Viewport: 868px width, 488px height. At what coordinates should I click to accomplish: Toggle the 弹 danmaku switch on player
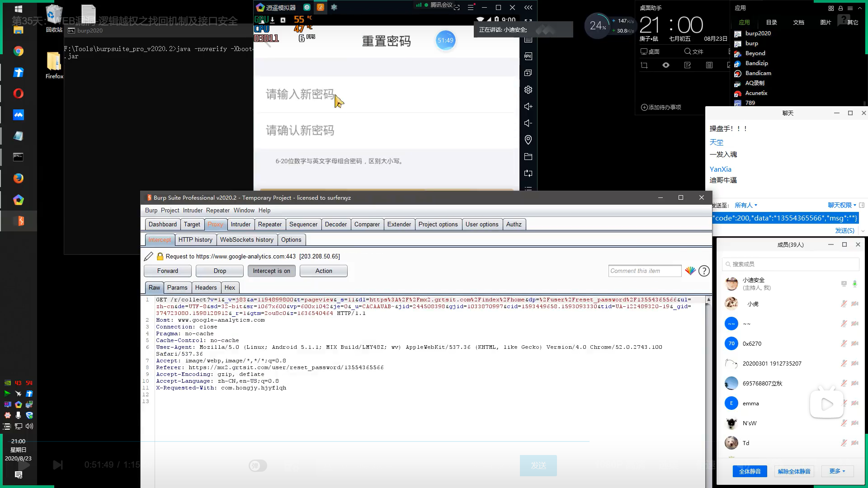[x=258, y=465]
